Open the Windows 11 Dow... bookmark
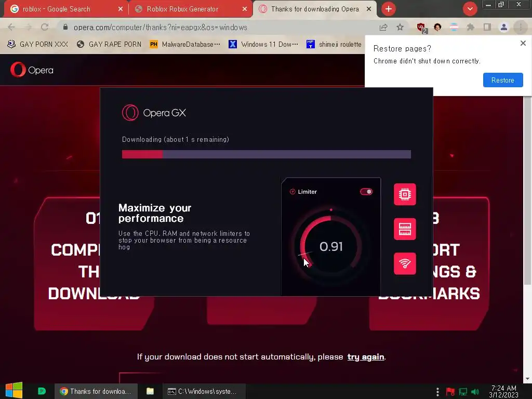532x399 pixels. (x=263, y=44)
